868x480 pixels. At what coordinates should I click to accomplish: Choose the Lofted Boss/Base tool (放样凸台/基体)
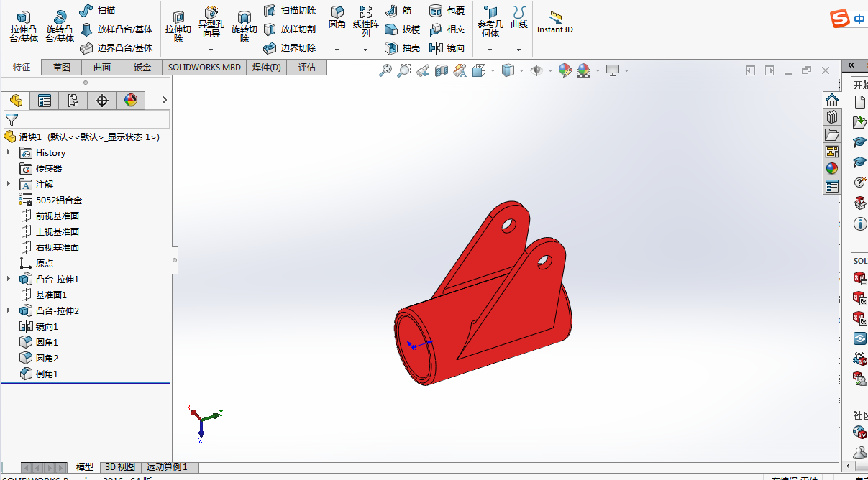(117, 29)
